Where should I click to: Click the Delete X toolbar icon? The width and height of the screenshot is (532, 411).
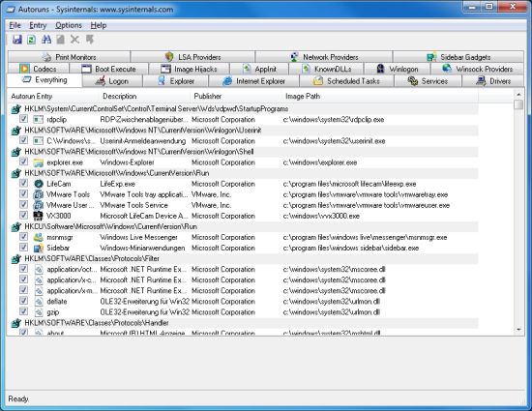coord(74,40)
